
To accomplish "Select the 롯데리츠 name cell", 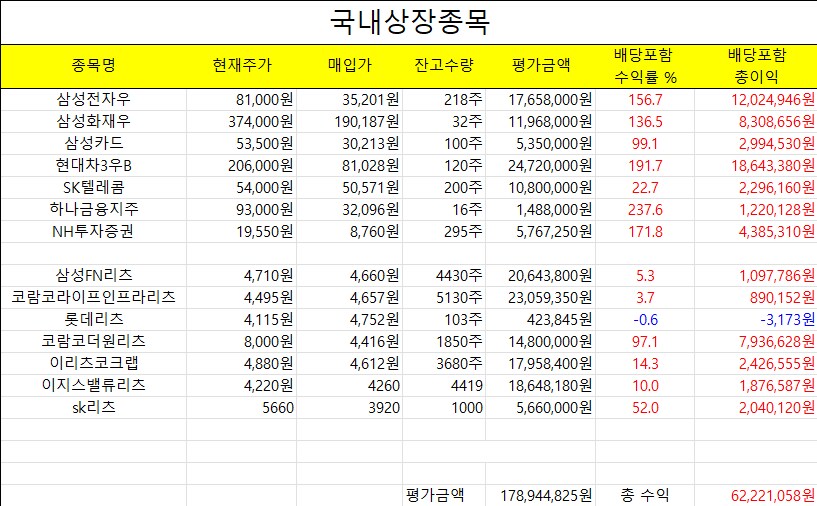I will coord(94,319).
